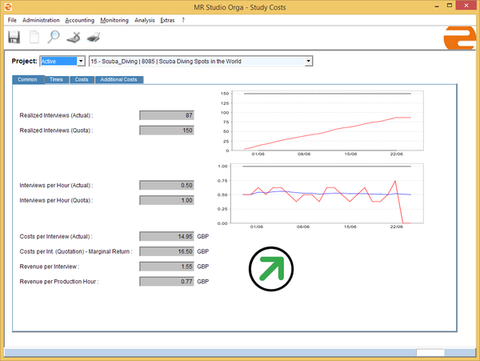Maximize the Study Costs window
480x361 pixels.
449,6
